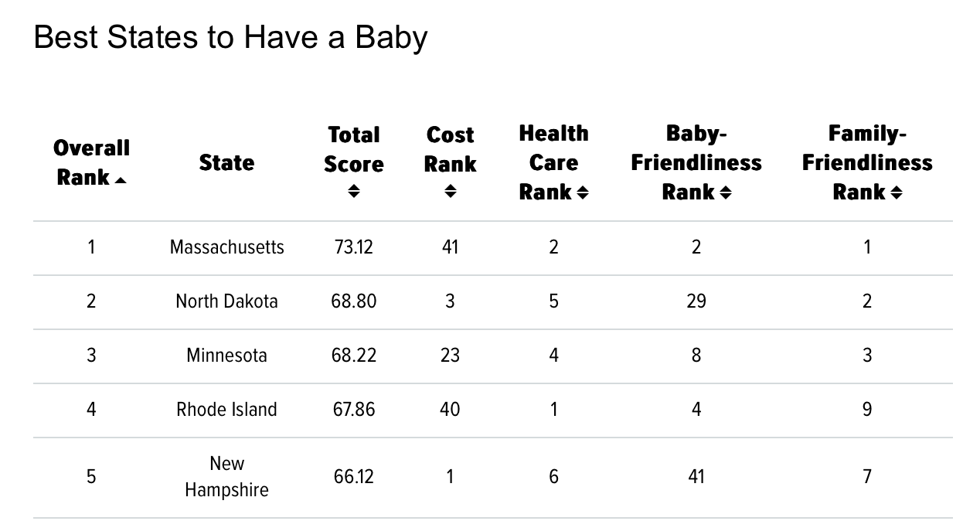
Task: Click the Rhode Island row name
Action: (x=226, y=410)
